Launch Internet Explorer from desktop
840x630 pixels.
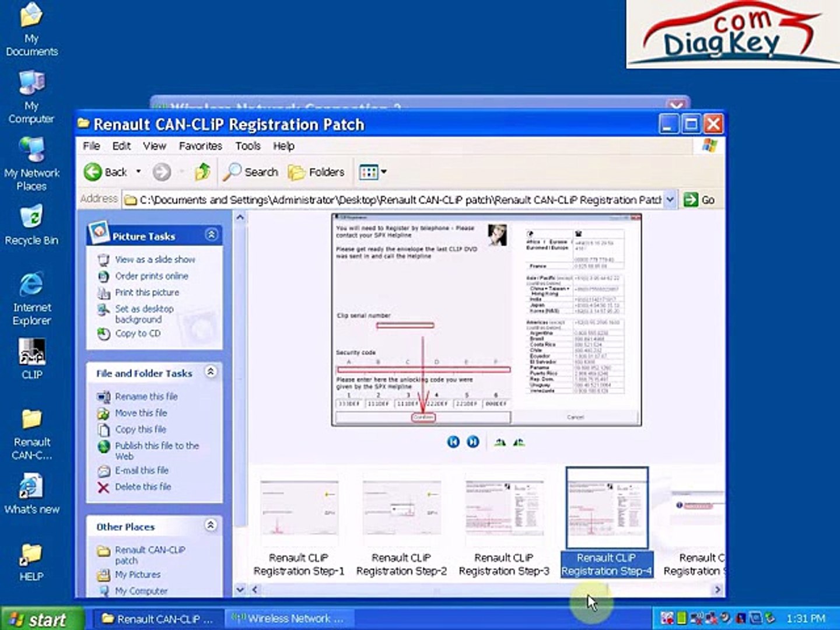[x=32, y=298]
